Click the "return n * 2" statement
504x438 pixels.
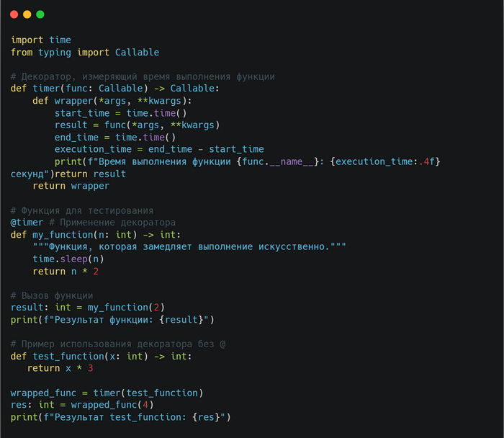pyautogui.click(x=65, y=271)
